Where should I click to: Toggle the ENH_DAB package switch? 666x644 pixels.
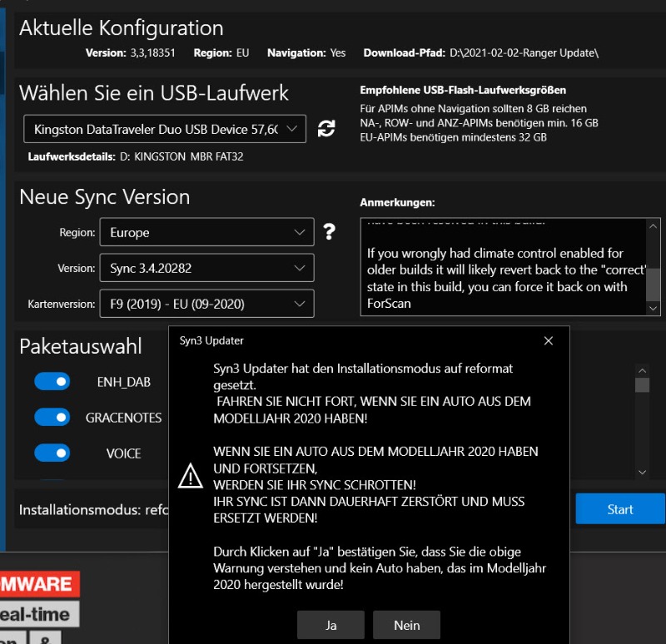[x=52, y=381]
